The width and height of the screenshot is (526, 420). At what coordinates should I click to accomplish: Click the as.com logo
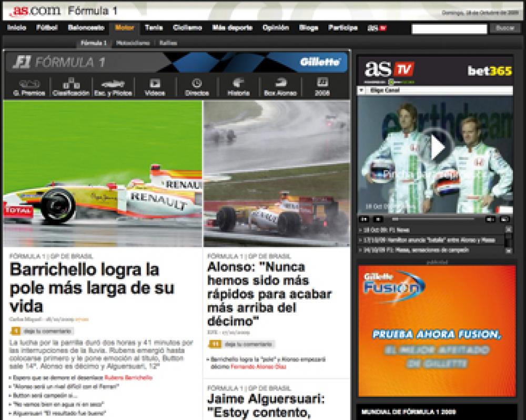35,11
